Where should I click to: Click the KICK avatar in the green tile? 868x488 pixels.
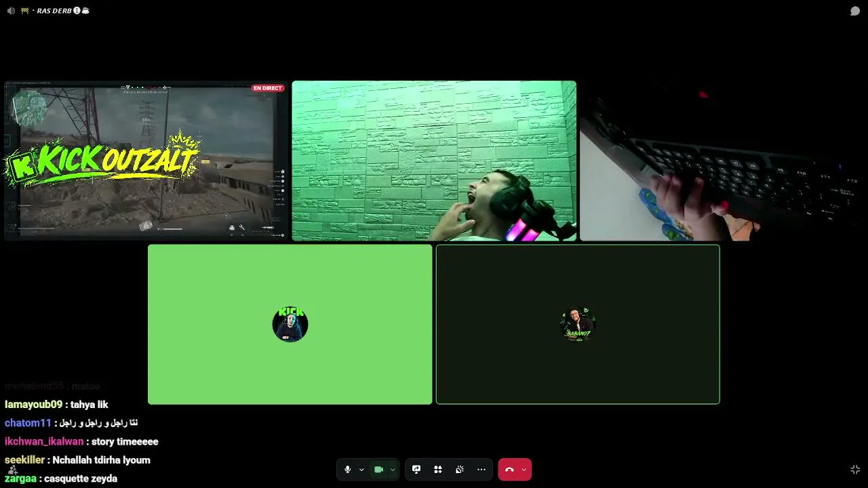point(290,324)
